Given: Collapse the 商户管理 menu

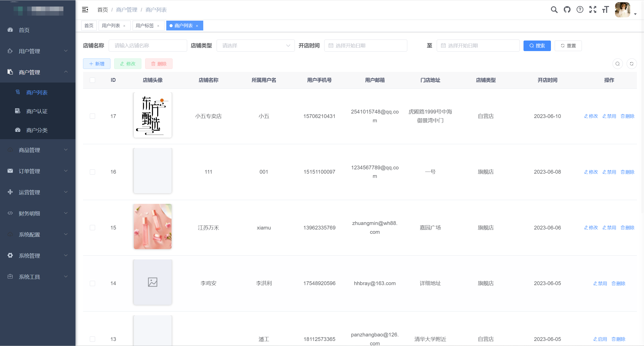Looking at the screenshot, I should [x=38, y=72].
